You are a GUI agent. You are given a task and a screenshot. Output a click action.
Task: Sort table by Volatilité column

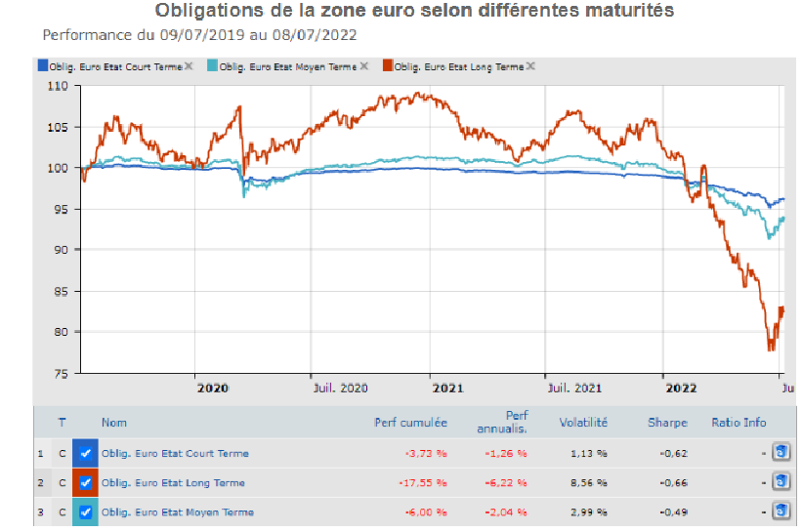coord(583,423)
